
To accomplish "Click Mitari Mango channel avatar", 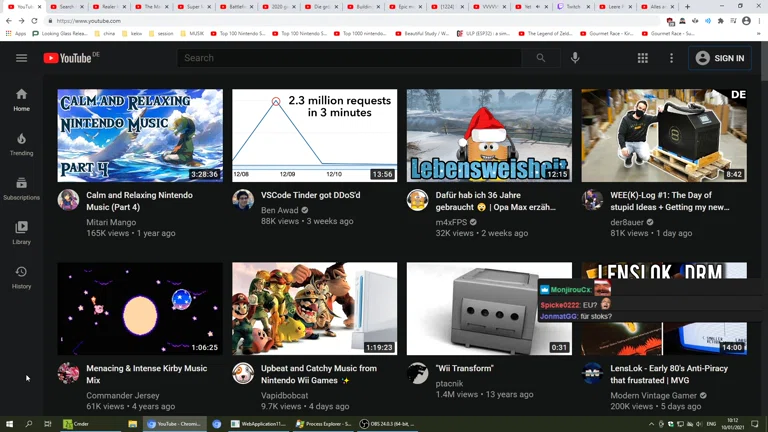I will [68, 200].
